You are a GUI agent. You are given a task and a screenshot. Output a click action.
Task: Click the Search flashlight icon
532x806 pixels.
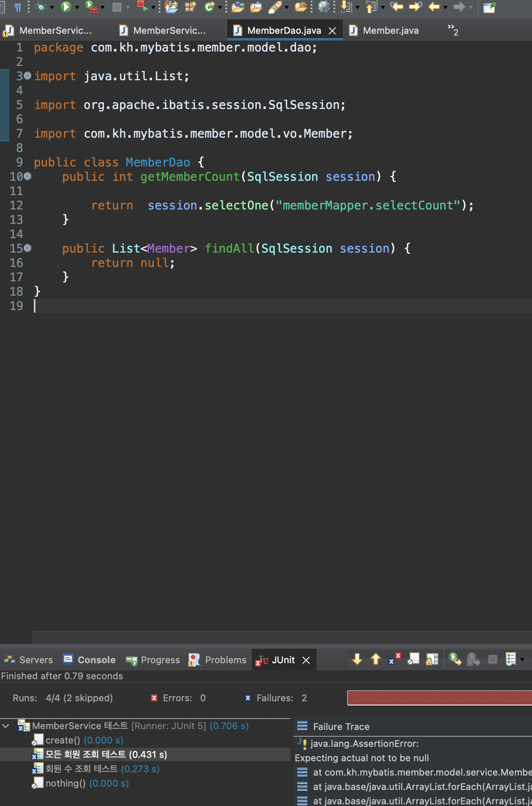pyautogui.click(x=275, y=7)
